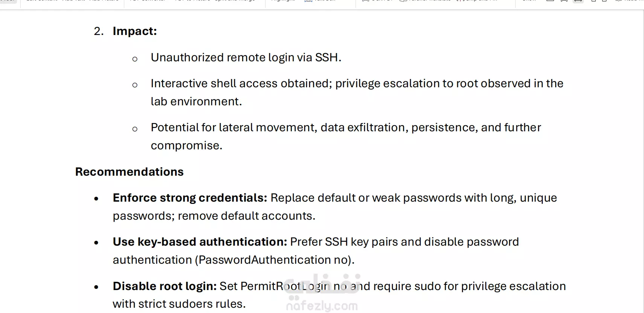Click the Parallel Translate icon
Image resolution: width=644 pixels, height=313 pixels.
pos(403,1)
